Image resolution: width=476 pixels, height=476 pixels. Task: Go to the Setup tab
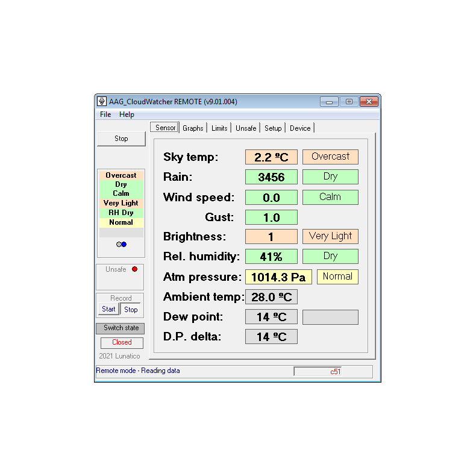(x=273, y=128)
